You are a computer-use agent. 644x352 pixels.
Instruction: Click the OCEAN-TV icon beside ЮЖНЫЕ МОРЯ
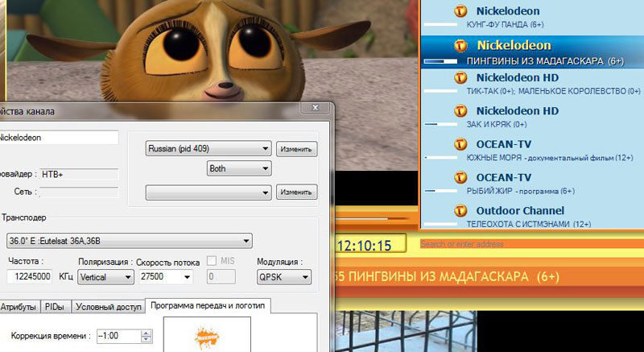[x=460, y=144]
